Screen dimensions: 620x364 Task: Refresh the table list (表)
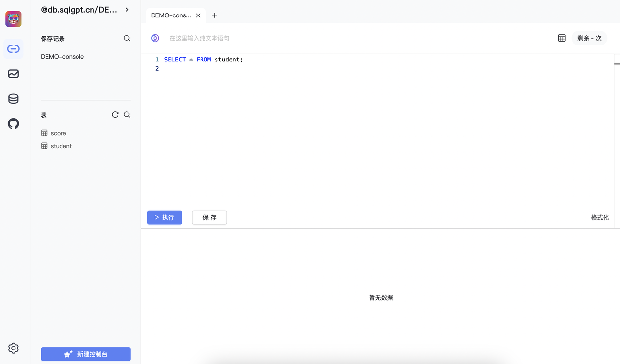[x=115, y=115]
